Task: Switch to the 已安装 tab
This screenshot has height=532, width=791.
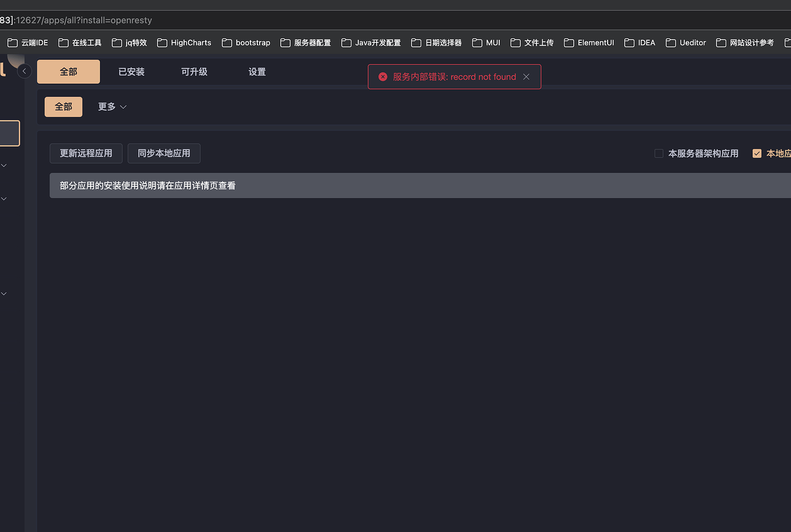Action: point(131,72)
